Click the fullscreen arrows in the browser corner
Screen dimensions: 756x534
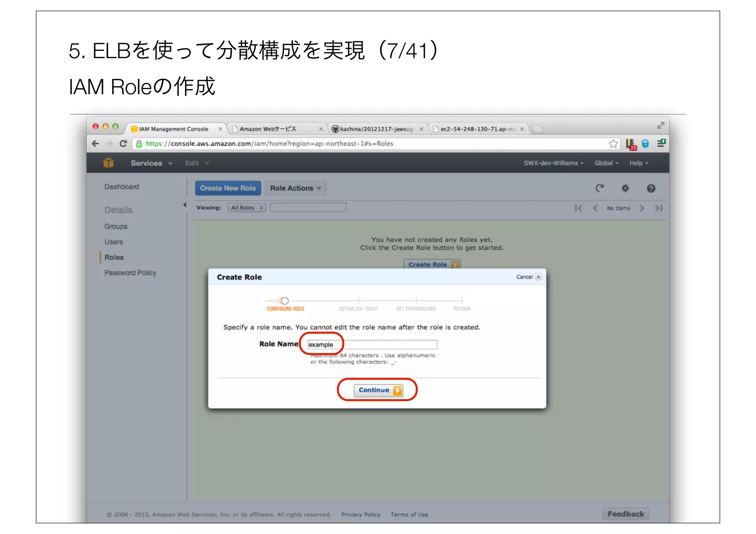coord(660,125)
